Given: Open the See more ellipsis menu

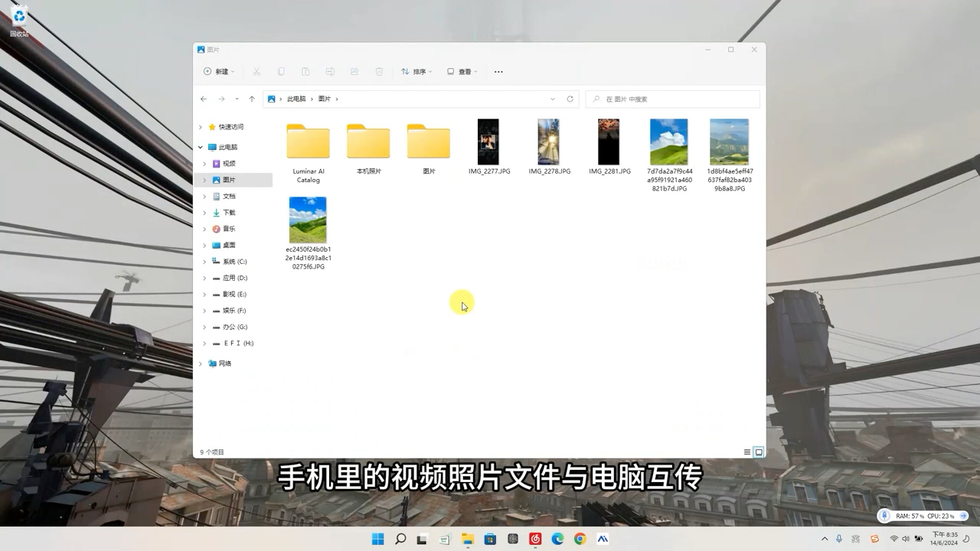Looking at the screenshot, I should pos(498,71).
